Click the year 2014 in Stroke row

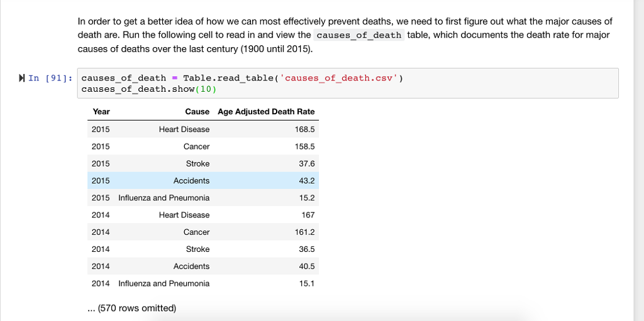coord(101,249)
